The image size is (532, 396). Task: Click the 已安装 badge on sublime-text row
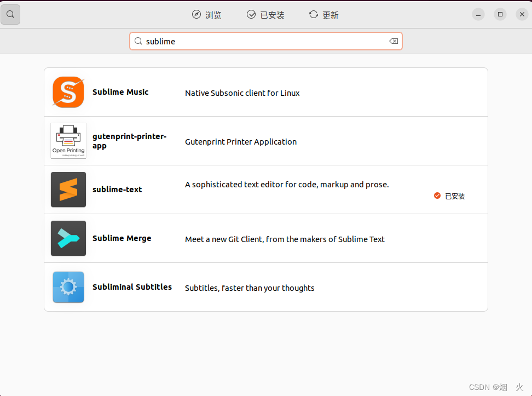click(x=449, y=196)
